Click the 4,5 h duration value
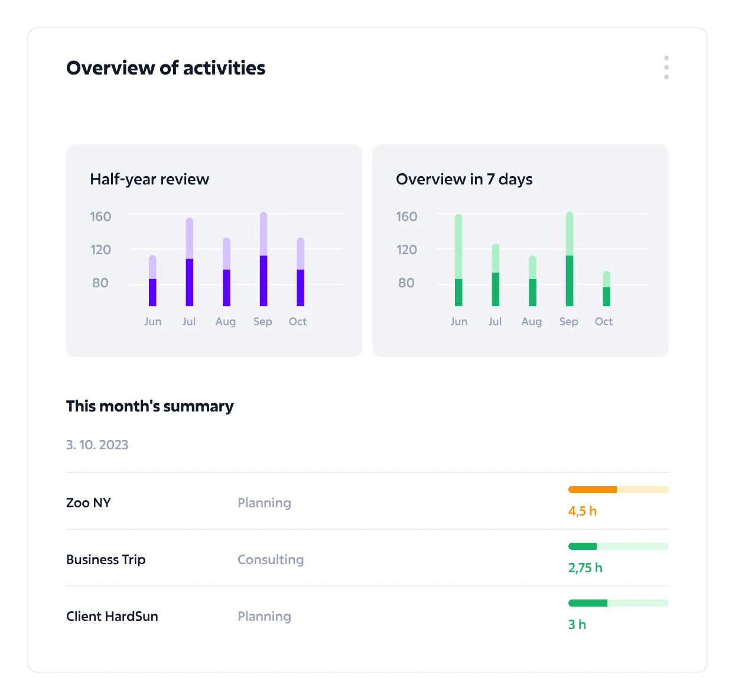735x700 pixels. [583, 511]
